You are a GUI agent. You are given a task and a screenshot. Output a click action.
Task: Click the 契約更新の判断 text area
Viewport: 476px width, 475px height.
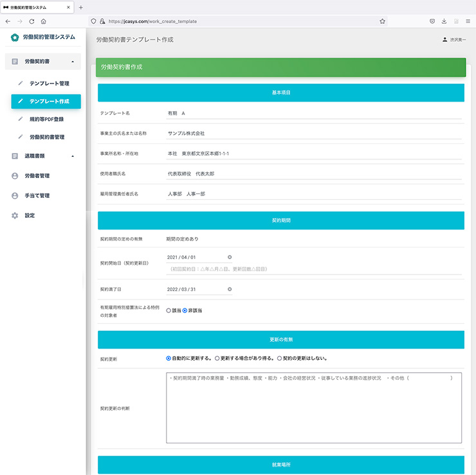(314, 408)
